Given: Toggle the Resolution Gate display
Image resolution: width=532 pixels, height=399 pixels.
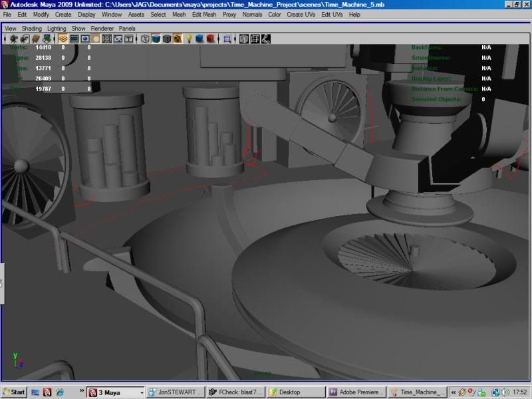Looking at the screenshot, I should (x=85, y=39).
